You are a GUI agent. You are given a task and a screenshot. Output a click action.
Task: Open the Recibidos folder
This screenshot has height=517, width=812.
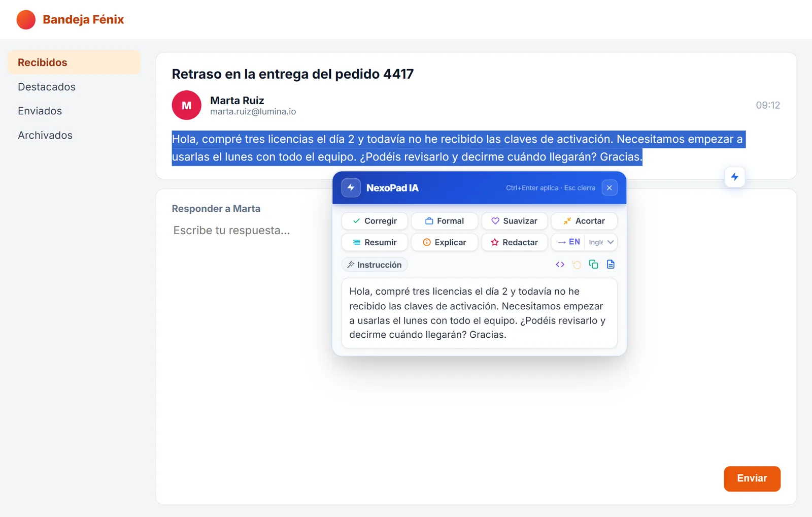point(74,62)
